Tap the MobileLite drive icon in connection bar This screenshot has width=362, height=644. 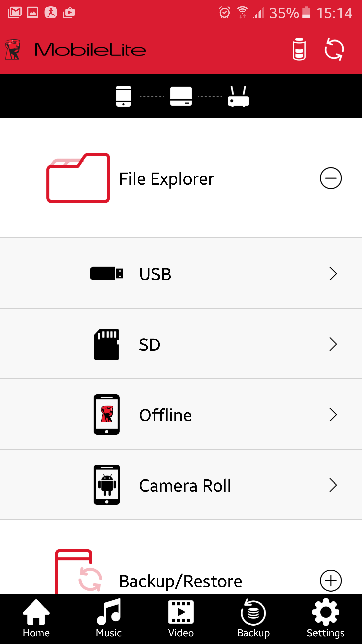[x=181, y=96]
